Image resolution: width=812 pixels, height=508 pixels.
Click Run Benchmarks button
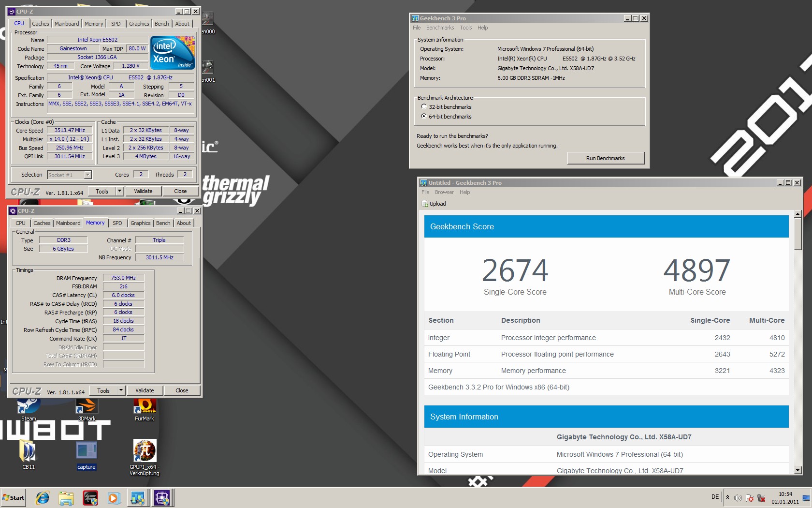[606, 158]
